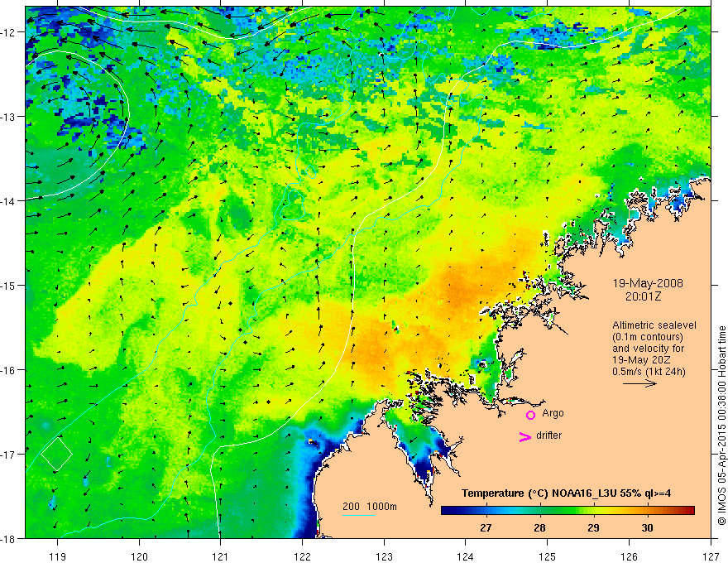
Task: Click the "0.5m/s (1kt 24h)" label
Action: tap(649, 372)
